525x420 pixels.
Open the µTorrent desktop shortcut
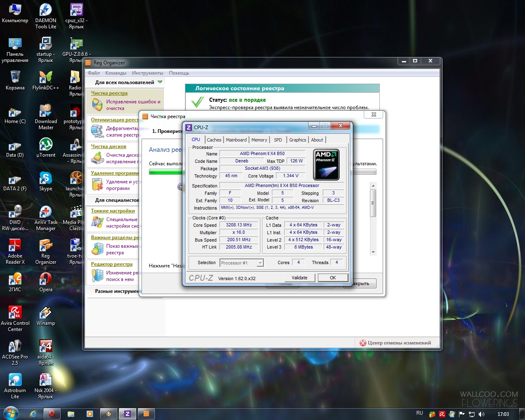point(46,145)
